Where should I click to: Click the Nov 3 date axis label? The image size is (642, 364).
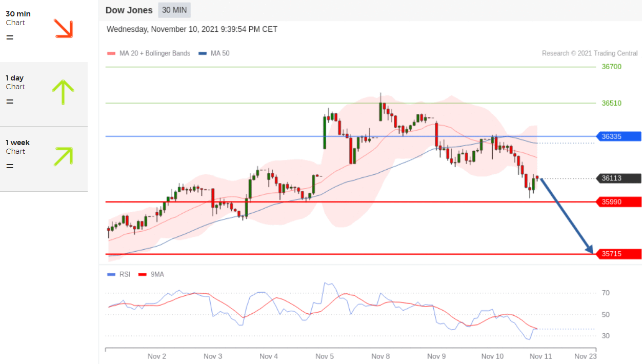(213, 356)
